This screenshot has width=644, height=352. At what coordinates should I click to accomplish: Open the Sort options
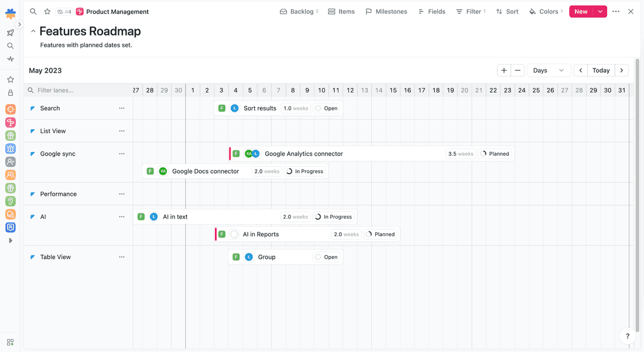coord(507,11)
